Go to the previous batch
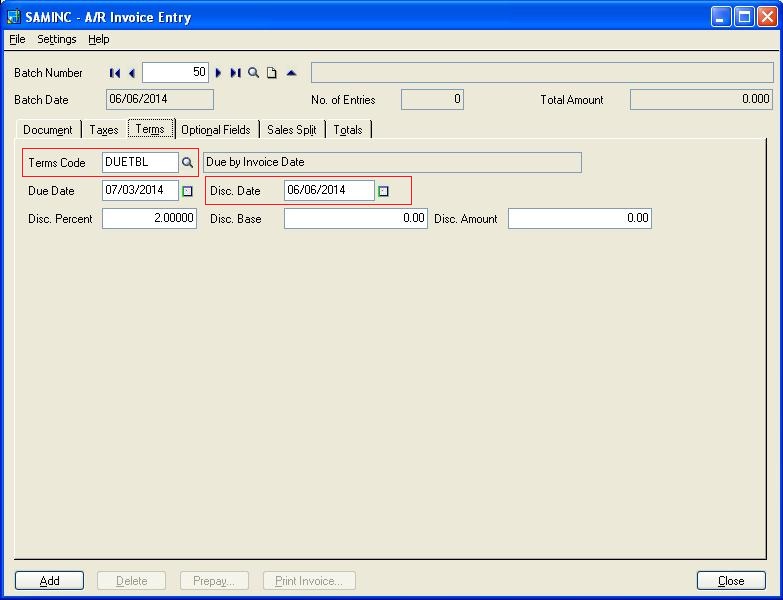The height and width of the screenshot is (600, 783). 131,73
